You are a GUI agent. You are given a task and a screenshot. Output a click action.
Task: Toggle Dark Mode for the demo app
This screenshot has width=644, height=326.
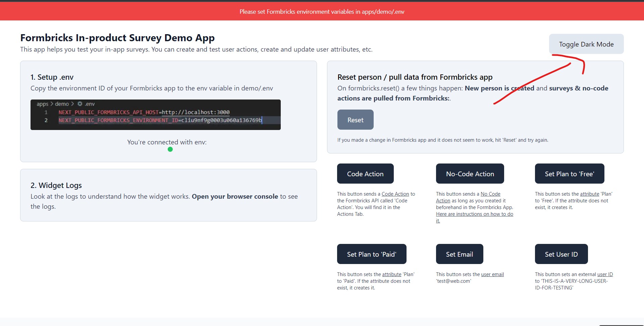coord(586,44)
